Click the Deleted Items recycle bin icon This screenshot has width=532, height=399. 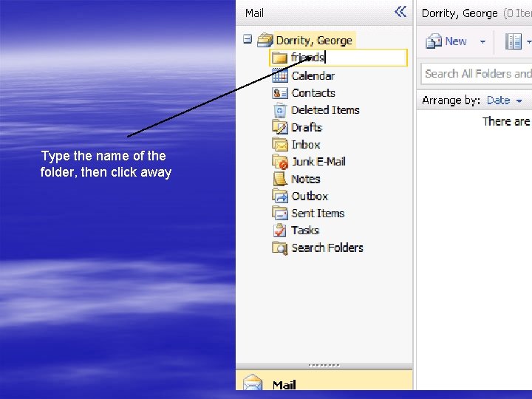280,110
